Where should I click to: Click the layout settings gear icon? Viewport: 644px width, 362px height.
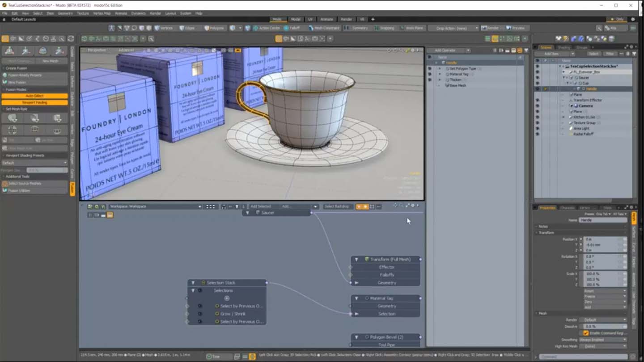632,19
